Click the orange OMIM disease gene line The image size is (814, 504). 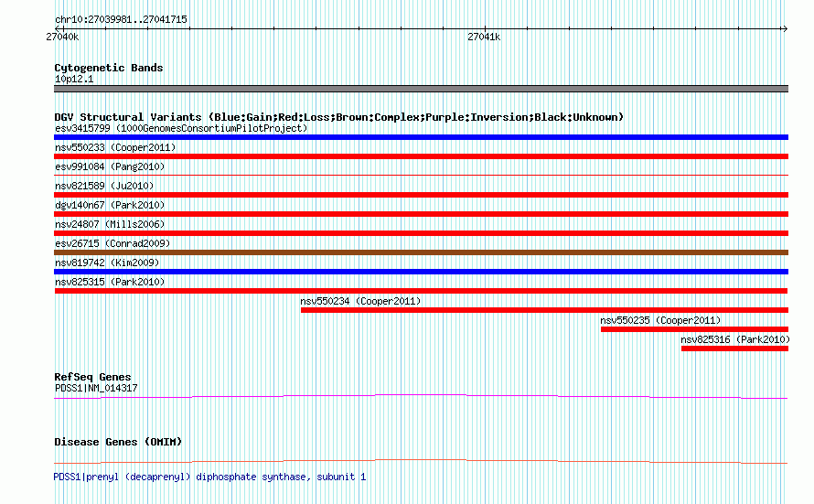[x=421, y=461]
